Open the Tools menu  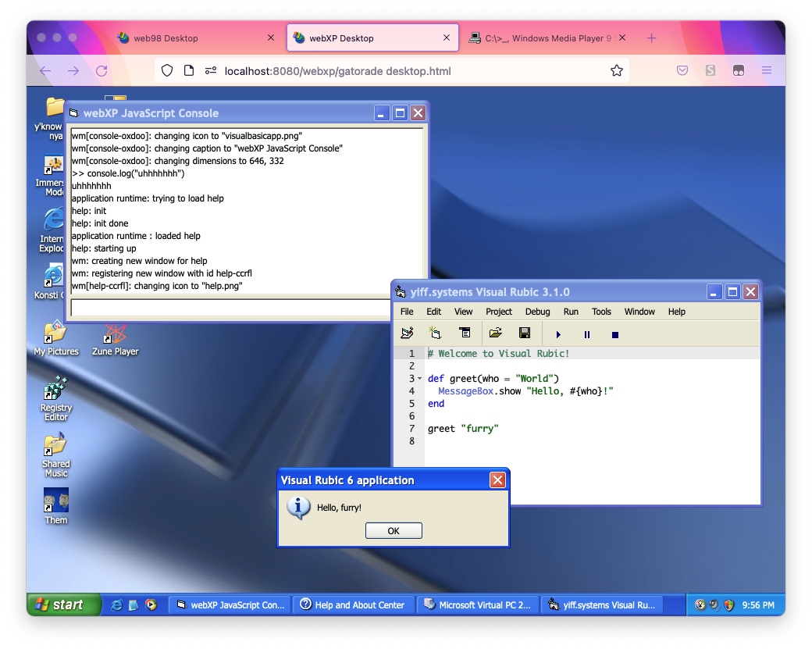[601, 312]
